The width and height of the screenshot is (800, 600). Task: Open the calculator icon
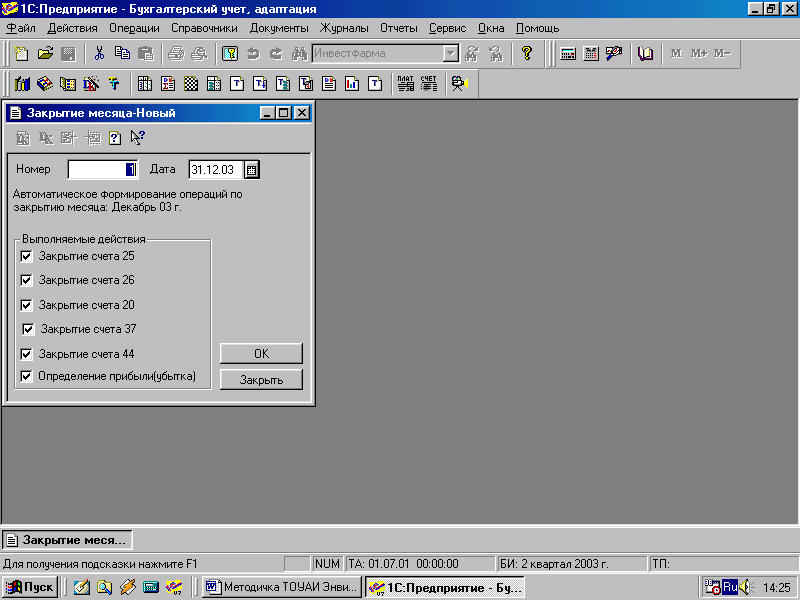[x=568, y=53]
